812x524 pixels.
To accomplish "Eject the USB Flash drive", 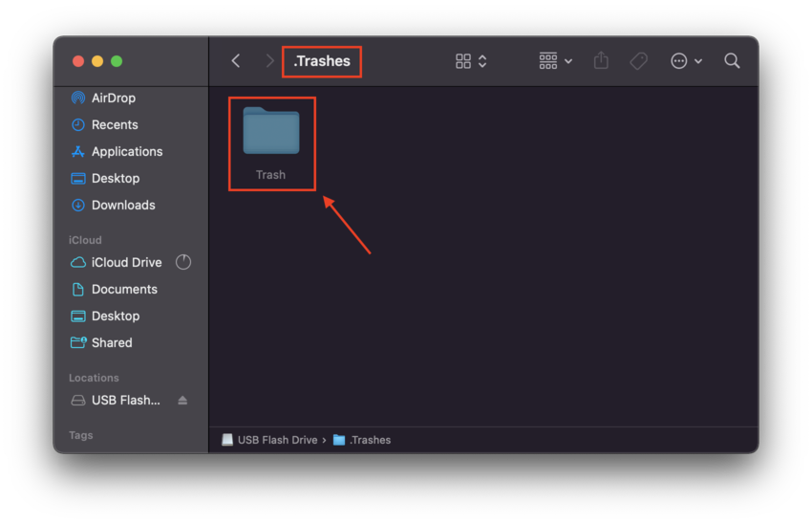I will pos(182,400).
